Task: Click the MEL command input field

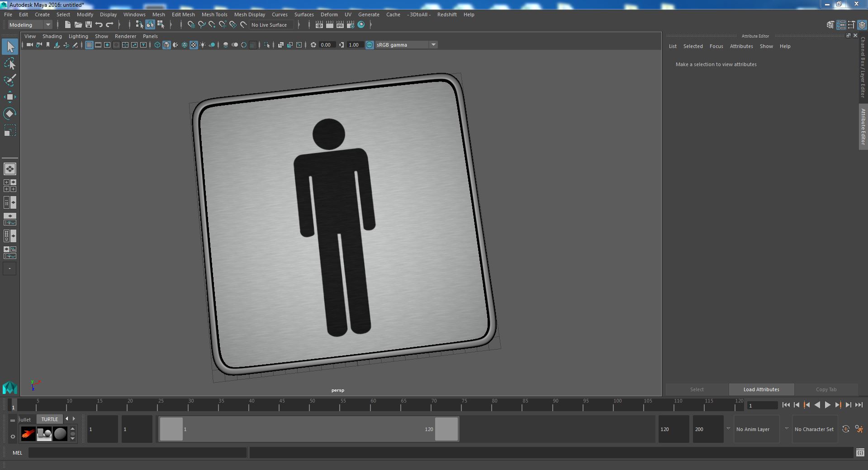Action: point(137,452)
